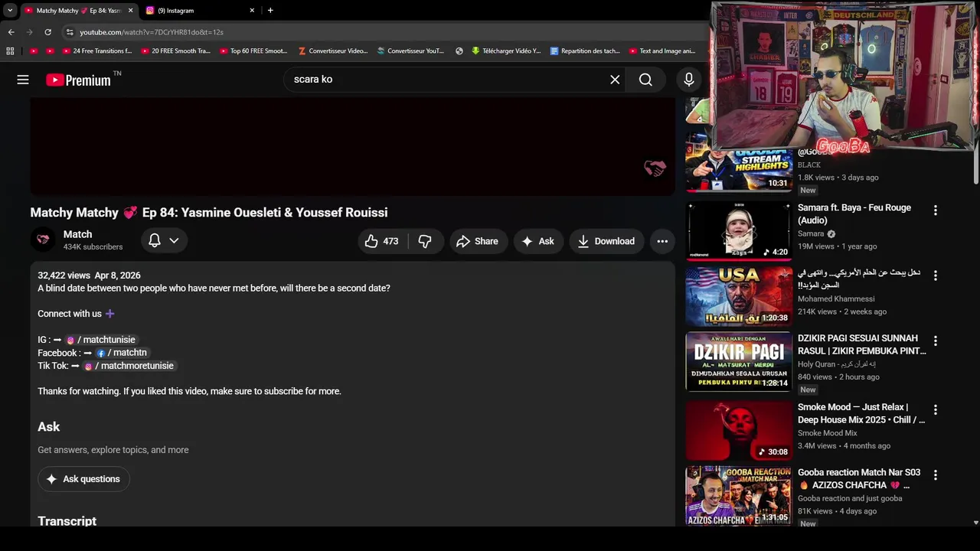This screenshot has width=980, height=551.
Task: Reload the page
Action: pyautogui.click(x=47, y=32)
